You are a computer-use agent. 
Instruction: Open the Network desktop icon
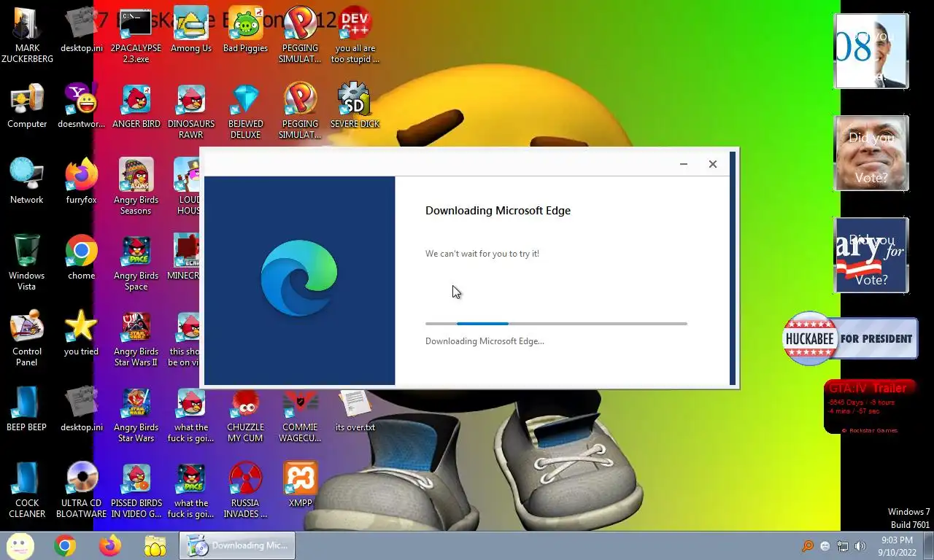(x=27, y=181)
